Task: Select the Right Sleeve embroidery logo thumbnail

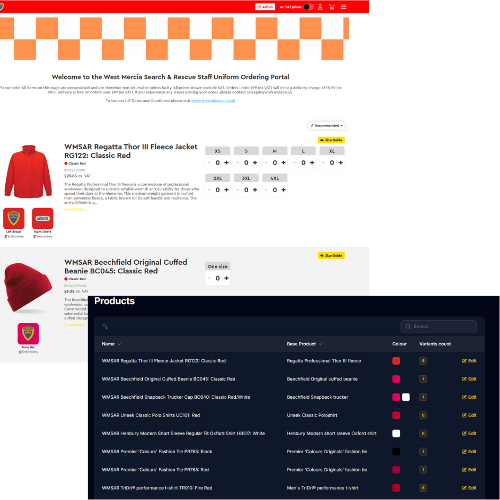Action: (43, 218)
